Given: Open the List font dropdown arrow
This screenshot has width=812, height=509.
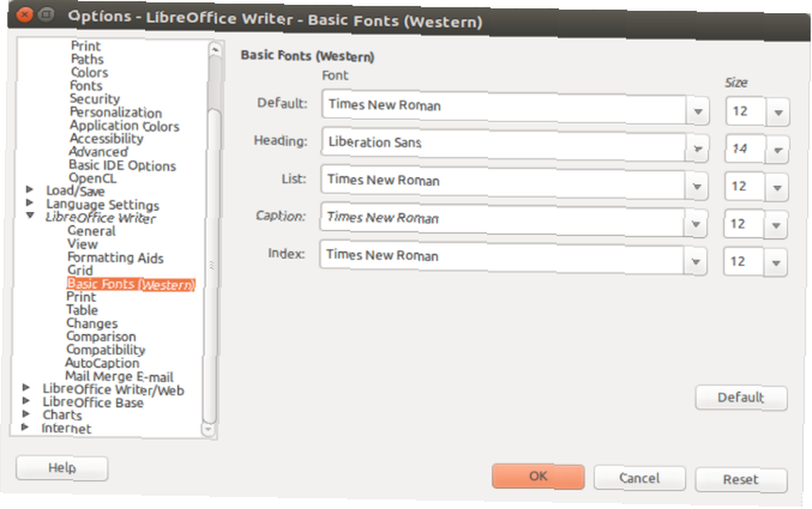Looking at the screenshot, I should (x=697, y=187).
